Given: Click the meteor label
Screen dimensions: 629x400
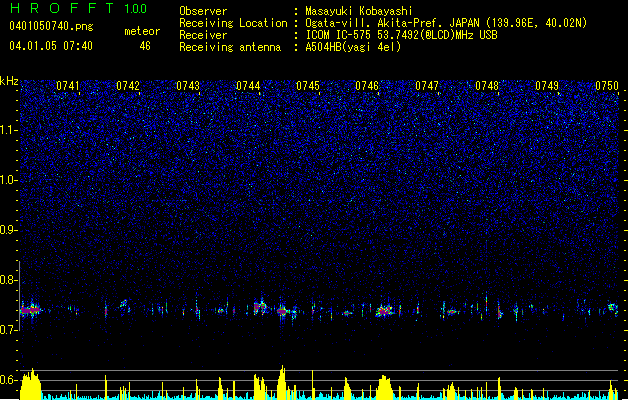Looking at the screenshot, I should point(142,31).
